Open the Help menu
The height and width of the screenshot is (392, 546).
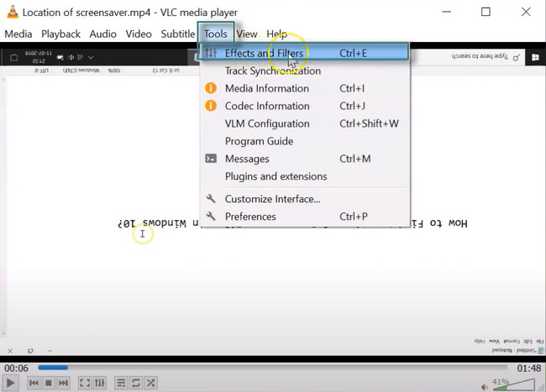(277, 34)
